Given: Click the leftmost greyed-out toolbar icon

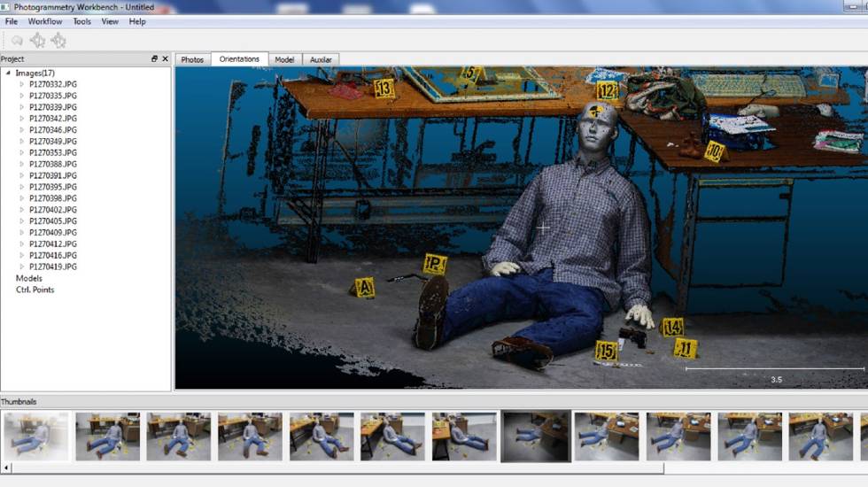Looking at the screenshot, I should (17, 40).
